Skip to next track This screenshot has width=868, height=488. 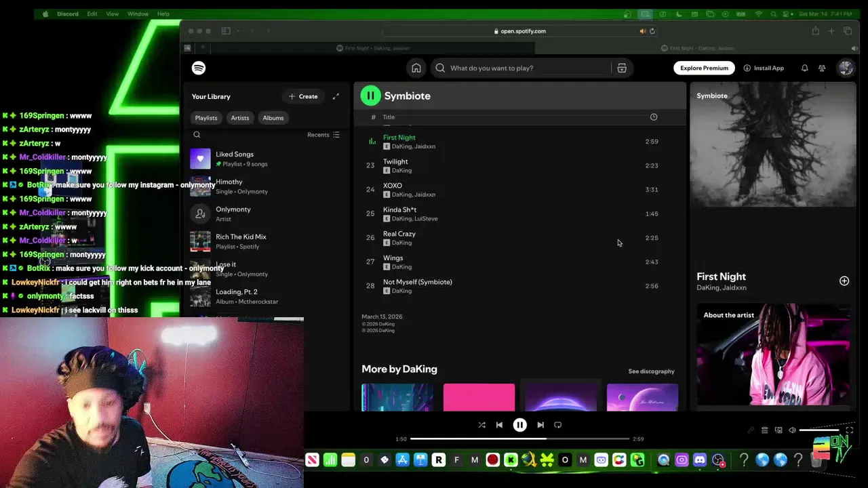(x=540, y=425)
